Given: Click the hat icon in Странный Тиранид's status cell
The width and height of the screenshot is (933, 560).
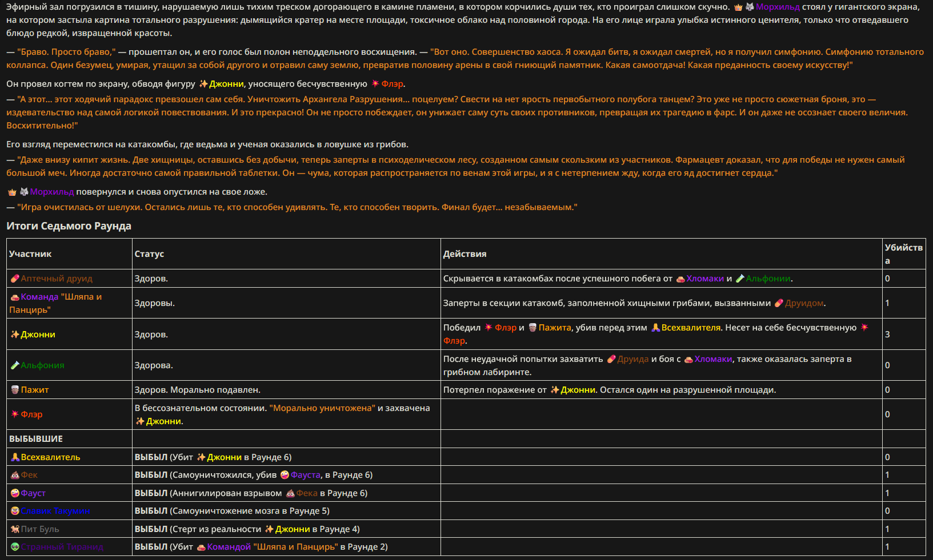Looking at the screenshot, I should click(201, 547).
